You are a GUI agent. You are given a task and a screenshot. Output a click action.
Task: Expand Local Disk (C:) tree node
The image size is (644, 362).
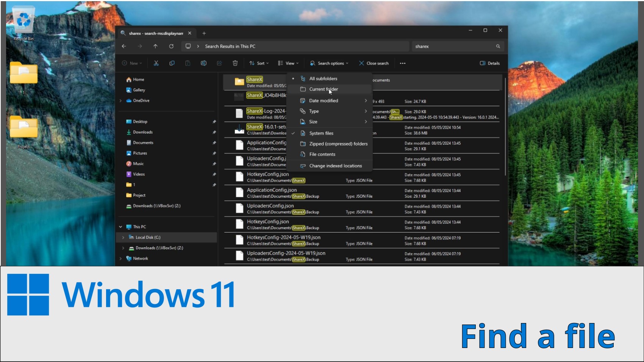pos(123,237)
